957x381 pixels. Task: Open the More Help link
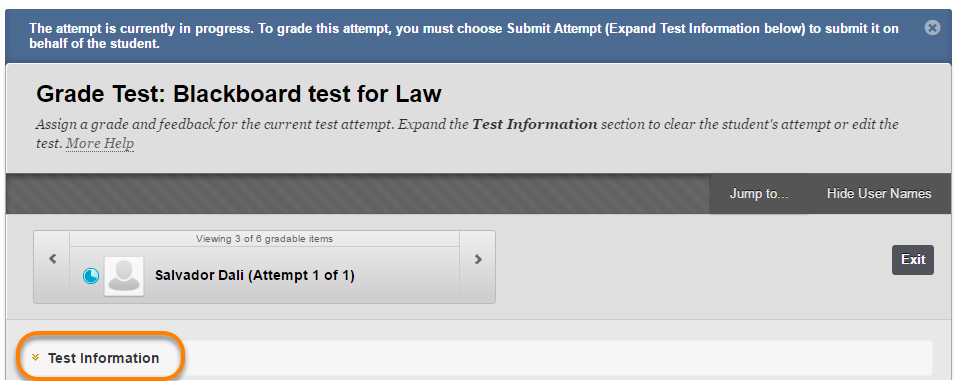(99, 143)
